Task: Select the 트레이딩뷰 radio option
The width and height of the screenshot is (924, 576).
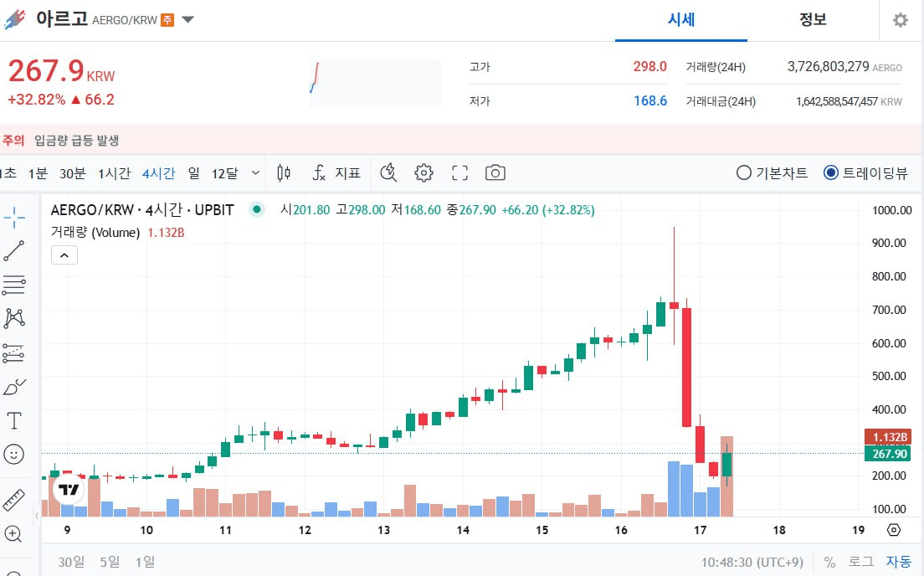Action: 831,173
